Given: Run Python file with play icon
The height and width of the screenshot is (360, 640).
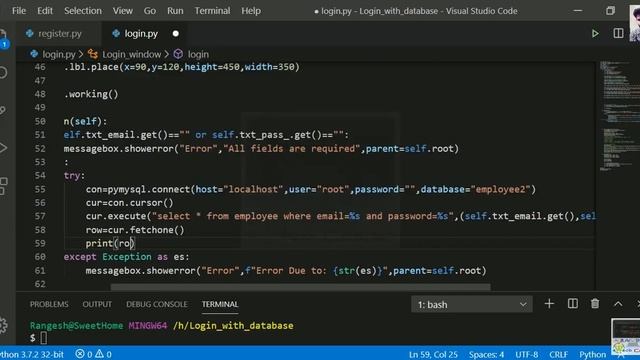Looking at the screenshot, I should tap(595, 33).
